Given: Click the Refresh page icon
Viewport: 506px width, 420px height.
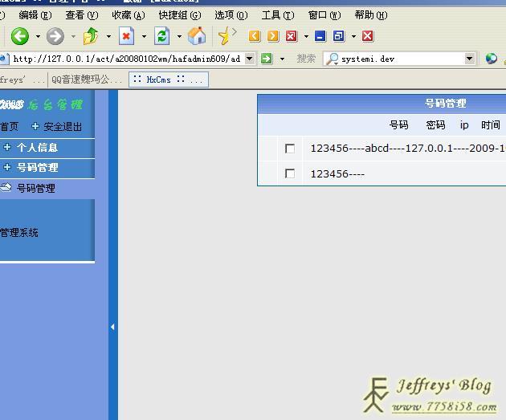Looking at the screenshot, I should click(161, 36).
